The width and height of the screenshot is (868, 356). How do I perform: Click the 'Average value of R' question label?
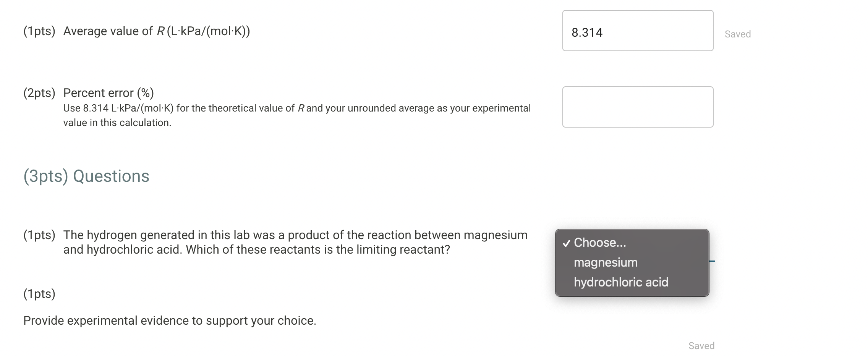coord(155,31)
